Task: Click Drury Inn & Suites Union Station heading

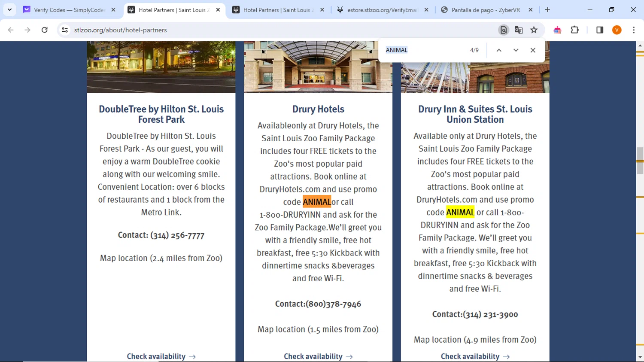Action: pyautogui.click(x=475, y=114)
